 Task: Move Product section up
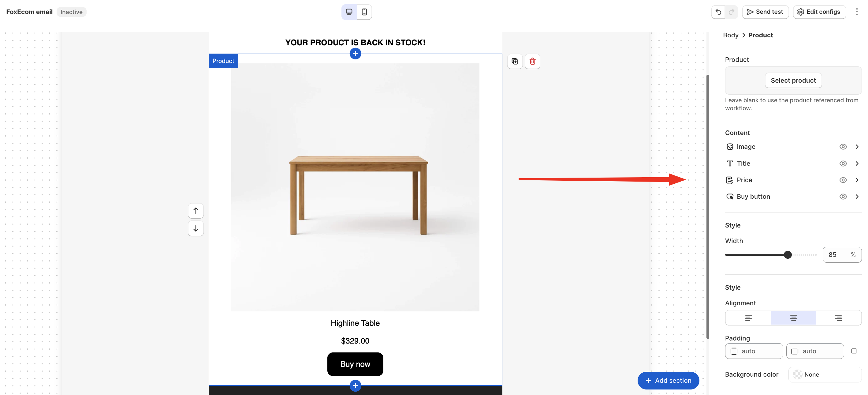196,211
